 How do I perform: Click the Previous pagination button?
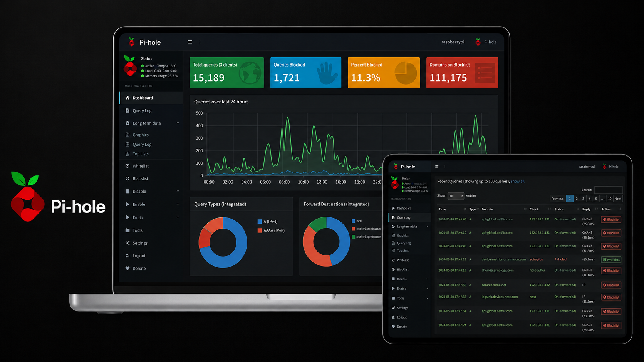tap(557, 199)
